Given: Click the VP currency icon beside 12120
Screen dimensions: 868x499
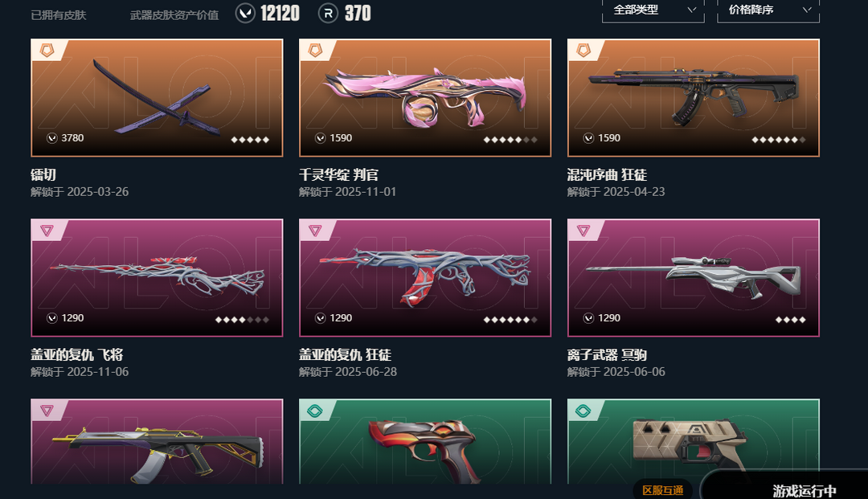Looking at the screenshot, I should [245, 13].
